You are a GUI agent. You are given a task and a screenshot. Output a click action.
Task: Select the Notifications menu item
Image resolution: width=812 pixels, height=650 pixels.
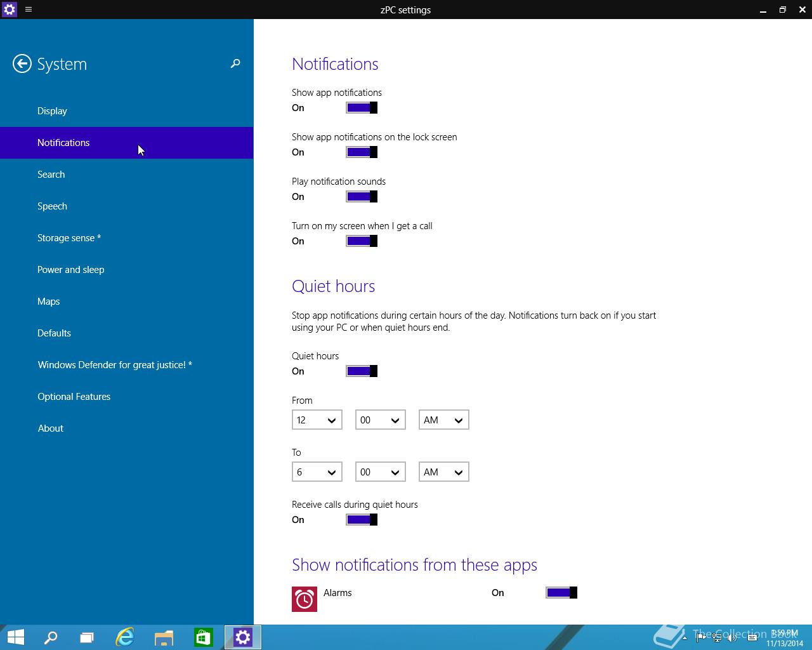pyautogui.click(x=127, y=143)
